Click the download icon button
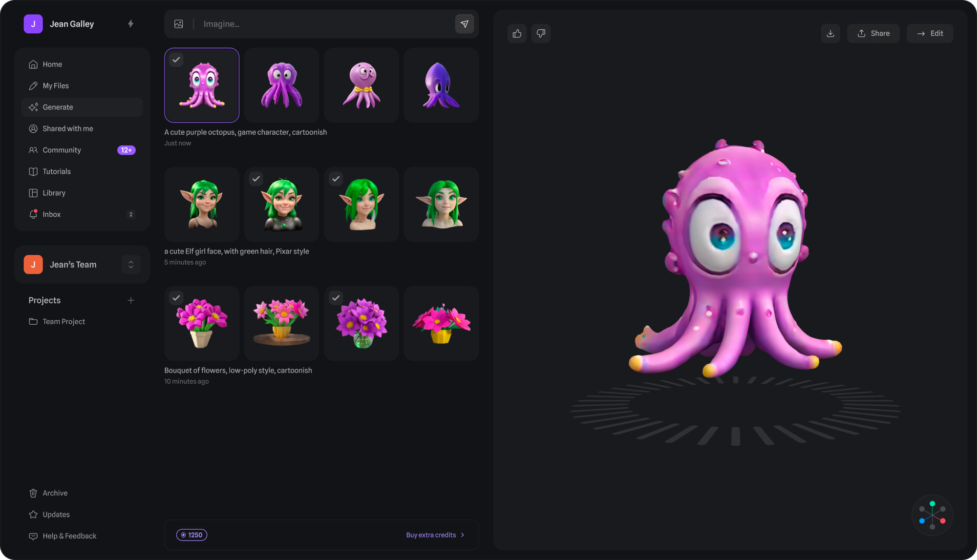Screen dimensions: 977x560 (x=830, y=34)
